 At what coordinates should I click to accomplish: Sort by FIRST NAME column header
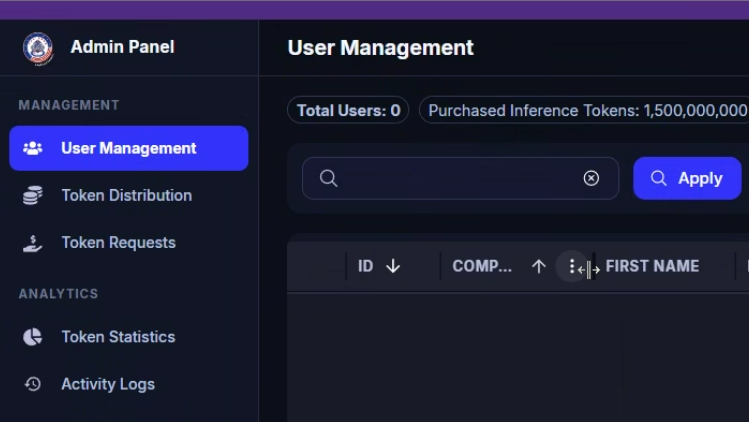[x=653, y=266]
